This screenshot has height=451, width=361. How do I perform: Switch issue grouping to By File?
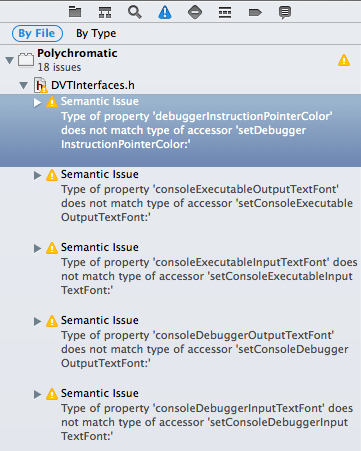tap(37, 33)
